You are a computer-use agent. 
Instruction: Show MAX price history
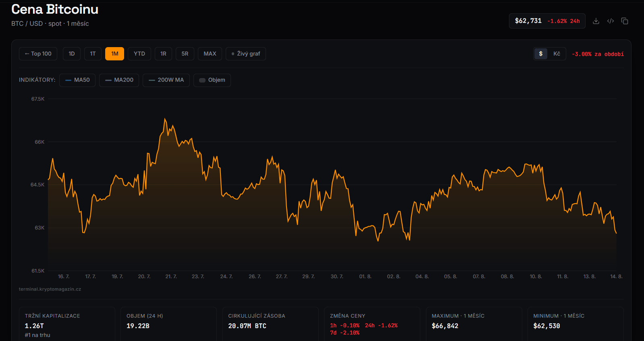pos(210,54)
